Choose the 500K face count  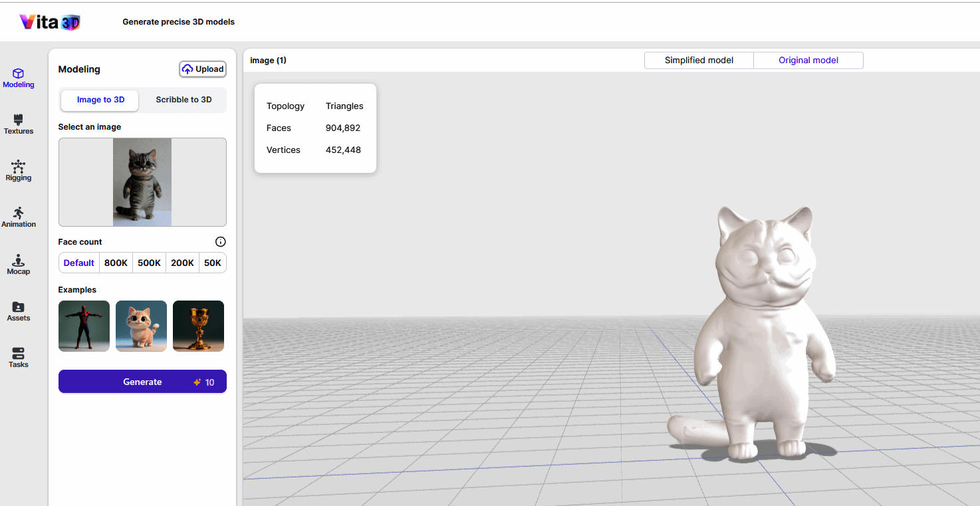149,263
